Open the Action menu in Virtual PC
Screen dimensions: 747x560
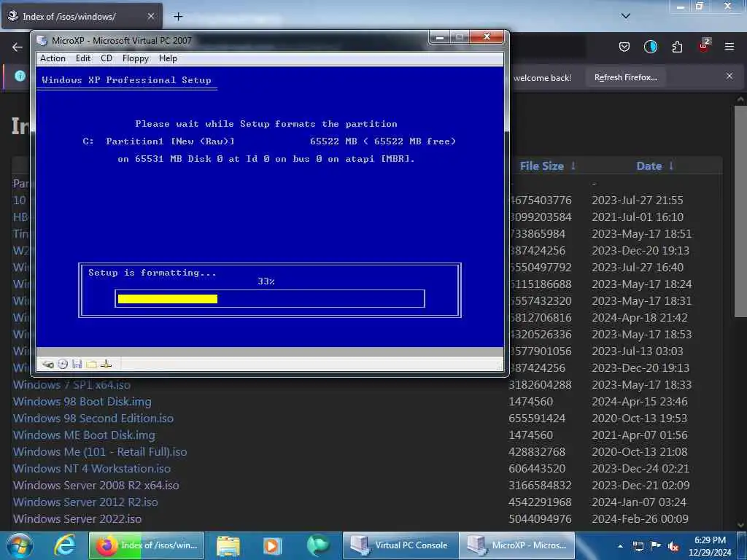53,58
